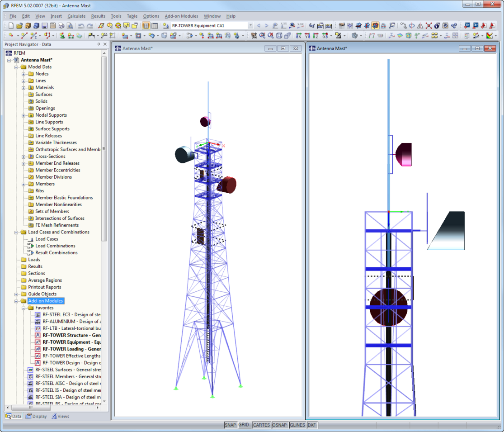Open the load case selector dropdown
The height and width of the screenshot is (432, 504).
click(x=252, y=26)
